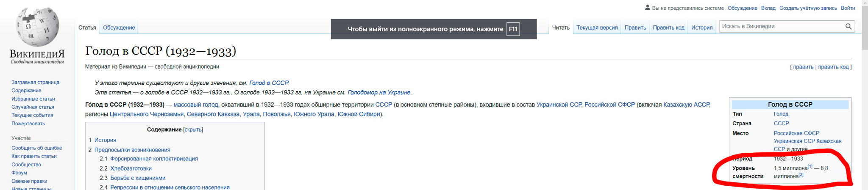Click Российская СФСР in infobox

tap(796, 133)
